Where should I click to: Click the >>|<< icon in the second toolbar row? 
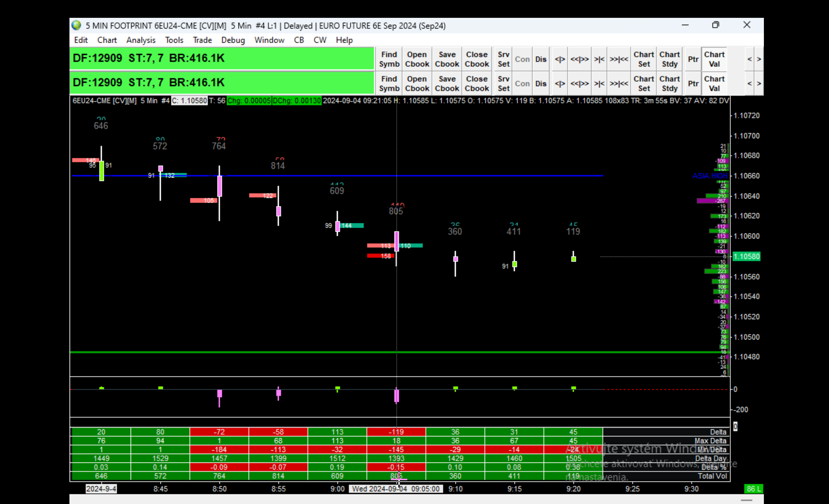pyautogui.click(x=619, y=84)
